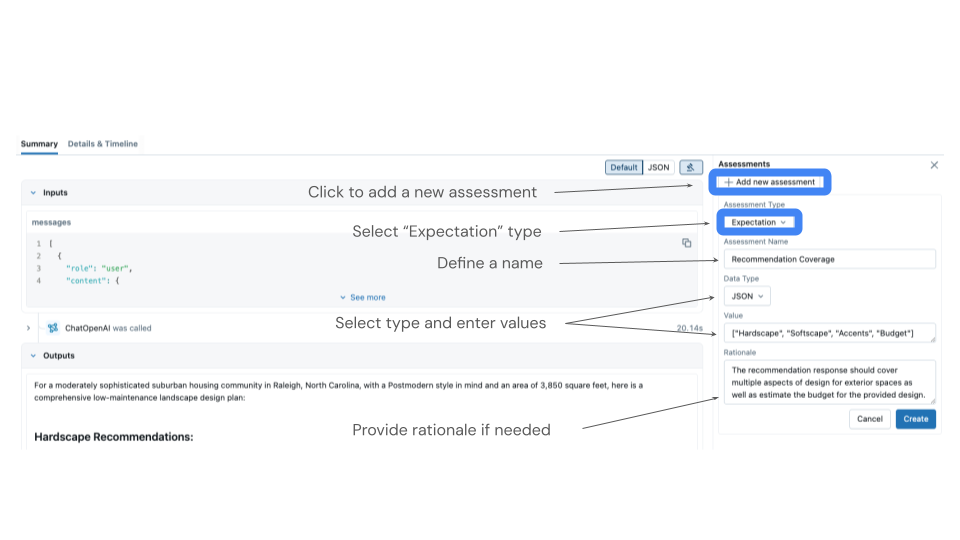The height and width of the screenshot is (540, 960).
Task: Close the Assessments panel
Action: click(x=934, y=165)
